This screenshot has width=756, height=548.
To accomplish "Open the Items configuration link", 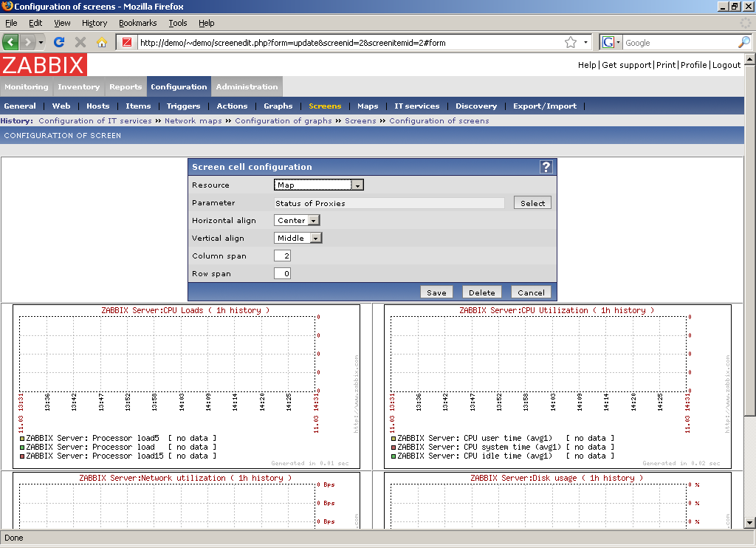I will pyautogui.click(x=138, y=106).
